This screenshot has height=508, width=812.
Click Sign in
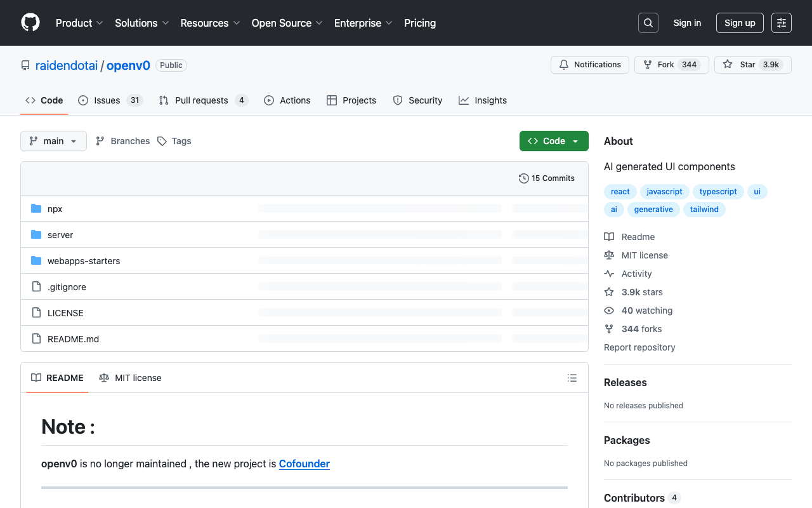tap(687, 23)
